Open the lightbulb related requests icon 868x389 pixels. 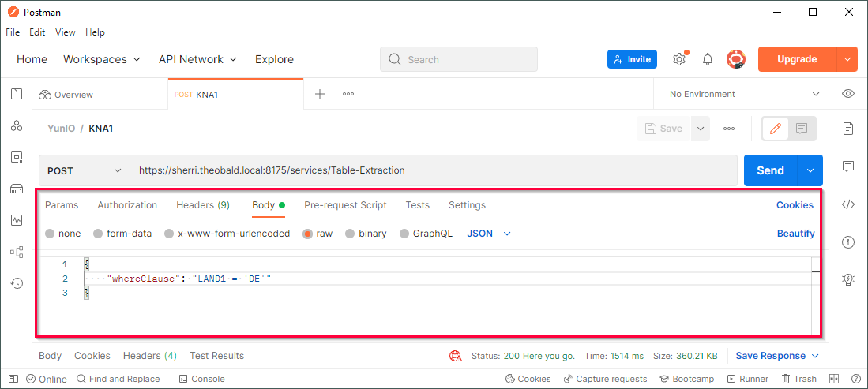coord(847,279)
